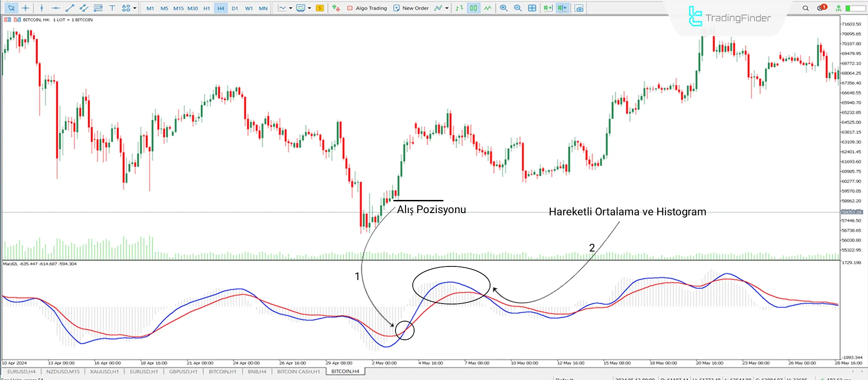Click the search magnifier icon
Viewport: 868px width, 380px height.
[x=806, y=8]
